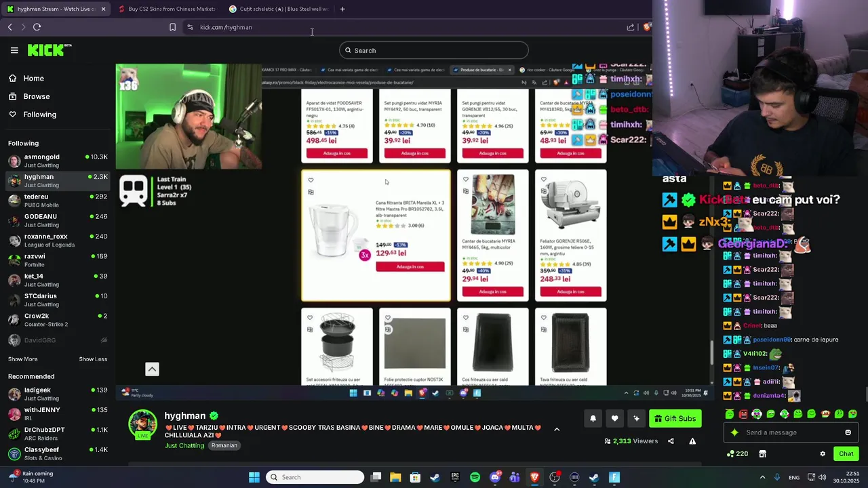Click the heart follow button
The image size is (868, 488).
tap(614, 418)
